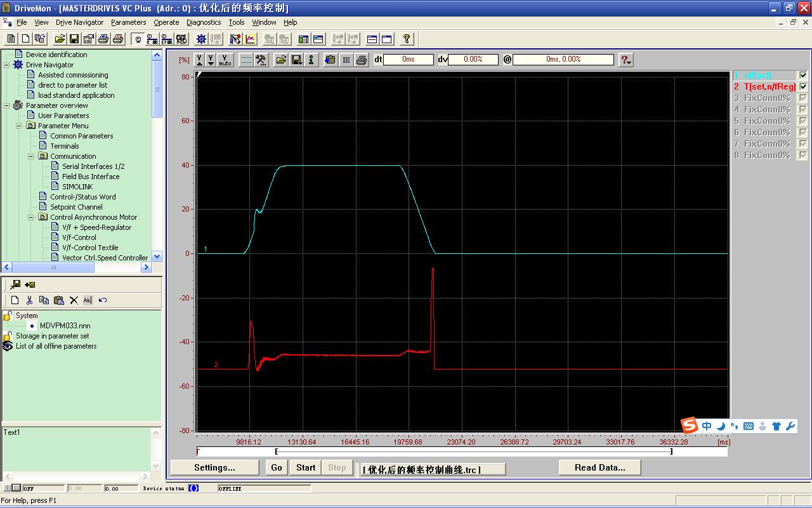The height and width of the screenshot is (508, 812).
Task: Open the Drive Navigator snowflake icon in toolbar
Action: click(x=201, y=39)
